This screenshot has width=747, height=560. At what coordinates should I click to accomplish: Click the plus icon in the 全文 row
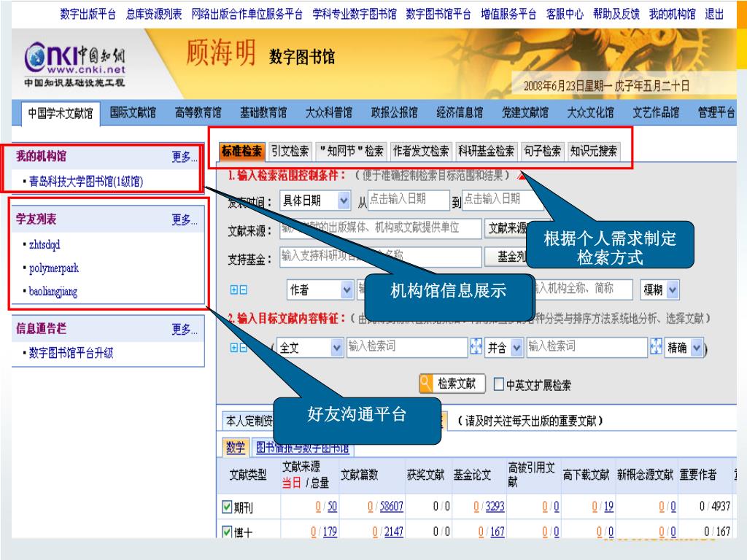pyautogui.click(x=234, y=348)
